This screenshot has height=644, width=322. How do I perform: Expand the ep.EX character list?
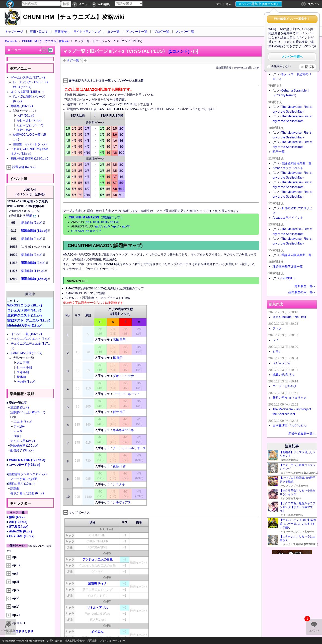[9, 566]
